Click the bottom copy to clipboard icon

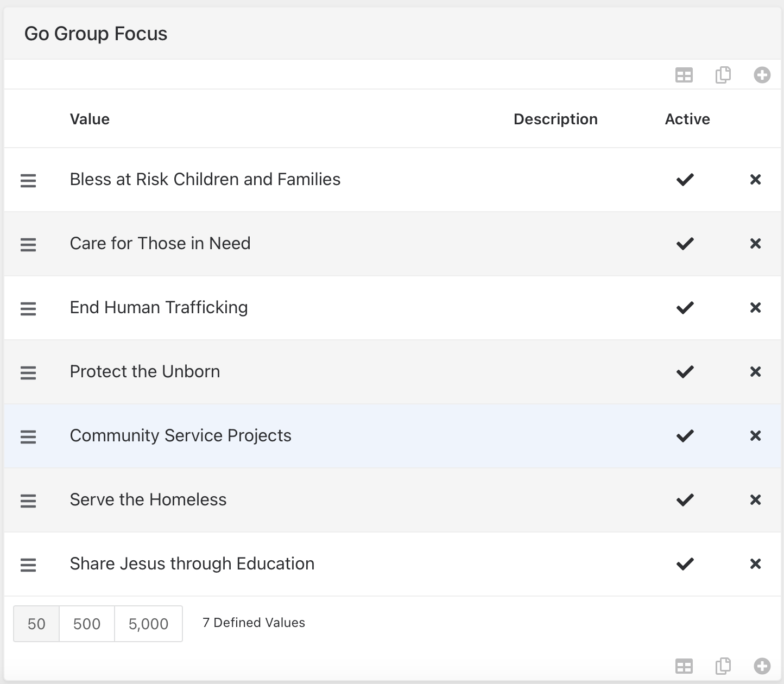coord(723,666)
